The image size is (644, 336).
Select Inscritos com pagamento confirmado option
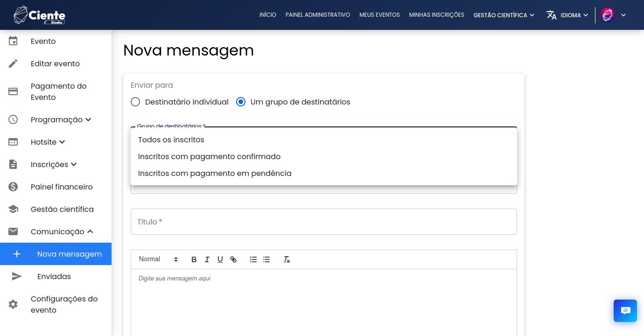210,157
